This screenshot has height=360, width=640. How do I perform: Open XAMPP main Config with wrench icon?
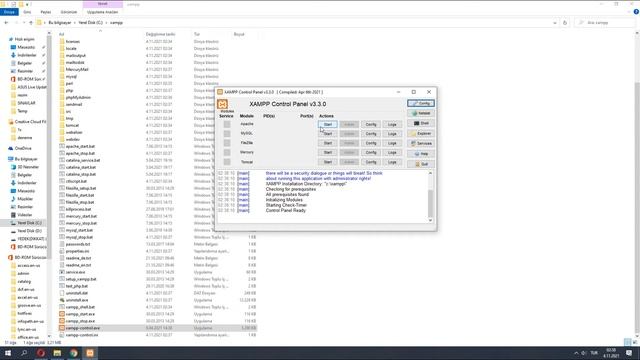coord(421,103)
